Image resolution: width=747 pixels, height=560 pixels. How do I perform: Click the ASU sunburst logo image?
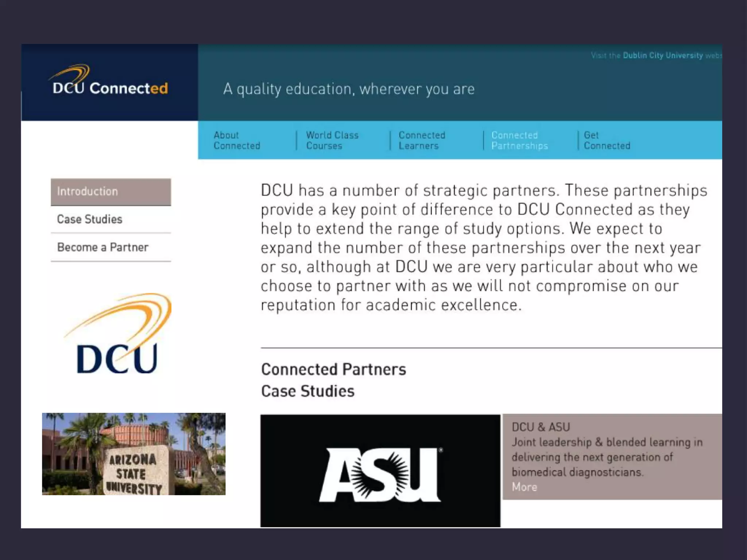tap(380, 471)
